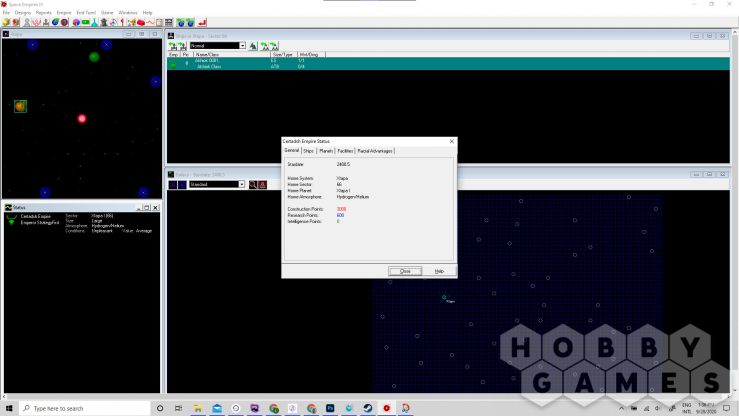
Task: Open the Designs menu
Action: pyautogui.click(x=23, y=13)
